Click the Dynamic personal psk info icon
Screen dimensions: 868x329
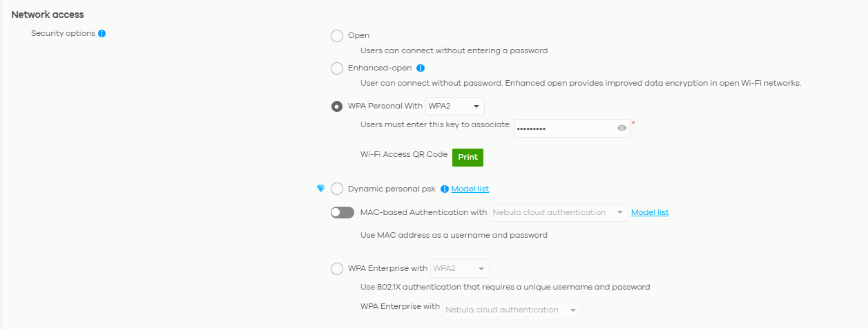pyautogui.click(x=445, y=189)
